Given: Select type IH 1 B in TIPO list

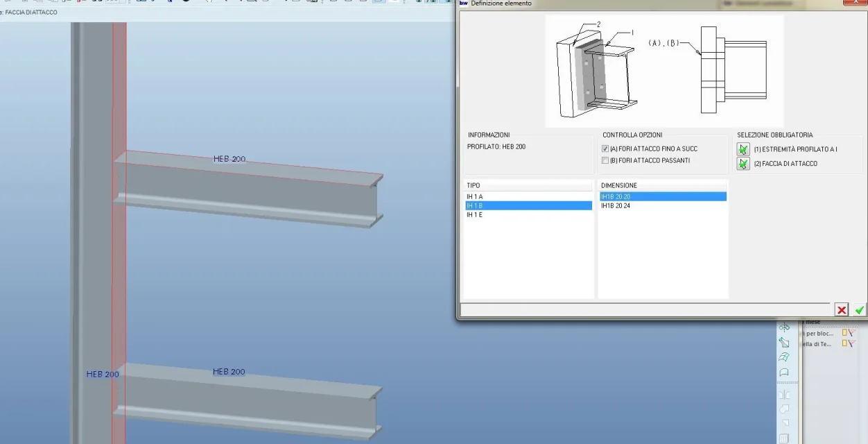Looking at the screenshot, I should coord(528,206).
